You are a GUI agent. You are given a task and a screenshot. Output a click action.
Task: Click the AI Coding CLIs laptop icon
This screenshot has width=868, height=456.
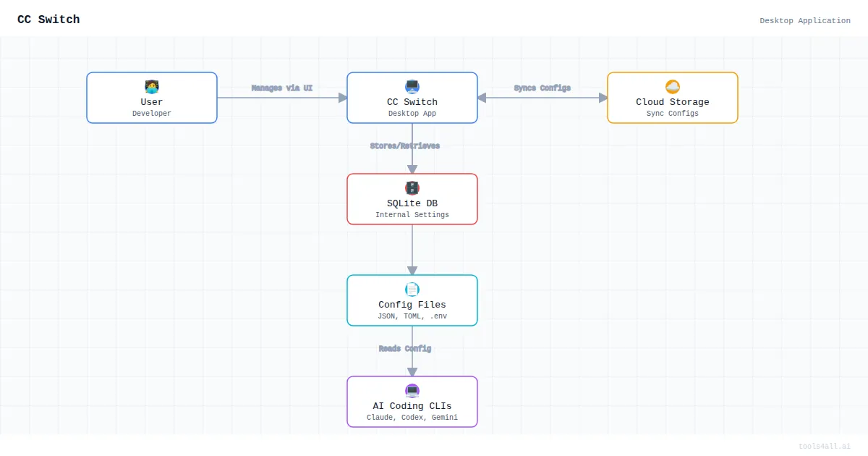pyautogui.click(x=412, y=391)
